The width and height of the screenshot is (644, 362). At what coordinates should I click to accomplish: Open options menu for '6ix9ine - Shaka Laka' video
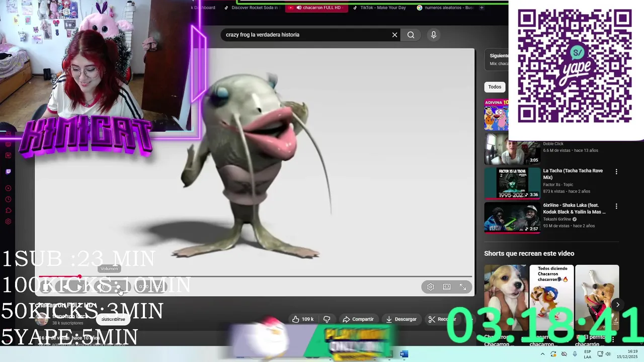[616, 206]
